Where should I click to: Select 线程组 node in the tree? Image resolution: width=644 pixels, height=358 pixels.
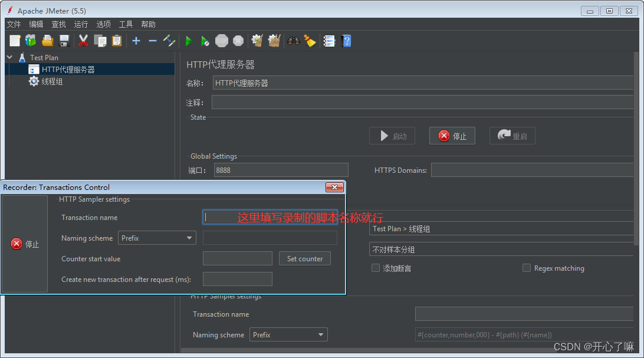pos(52,81)
